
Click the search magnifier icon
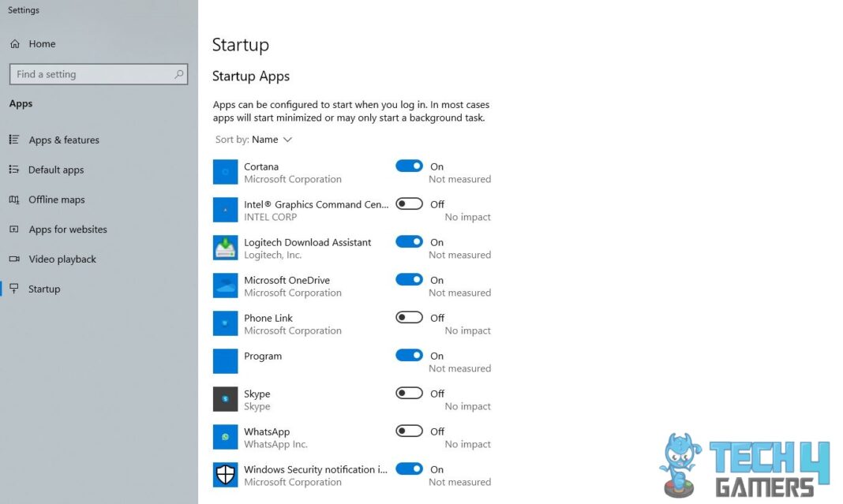click(178, 74)
